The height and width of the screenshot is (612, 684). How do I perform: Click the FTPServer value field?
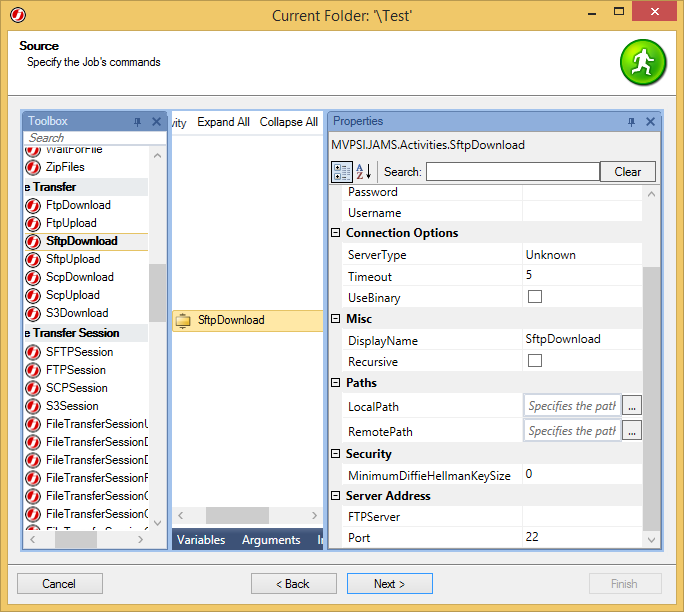coord(582,516)
